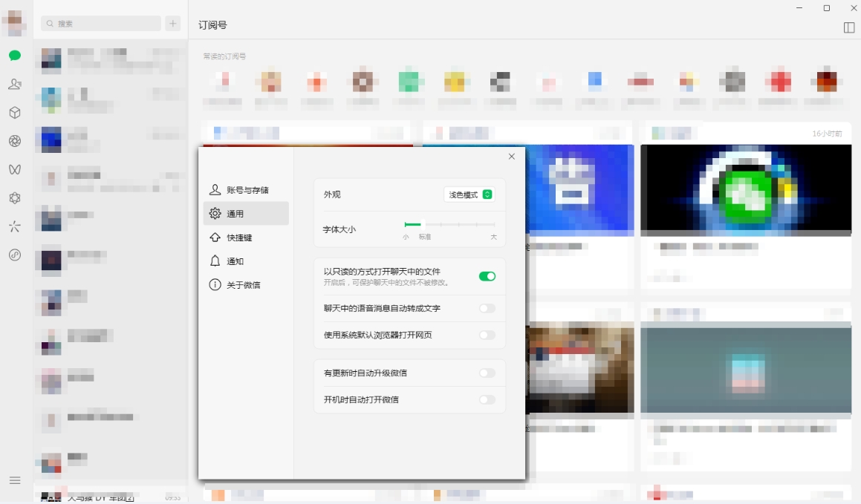Click the 常读的订阅号 section label
Screen dimensions: 861x504
224,56
